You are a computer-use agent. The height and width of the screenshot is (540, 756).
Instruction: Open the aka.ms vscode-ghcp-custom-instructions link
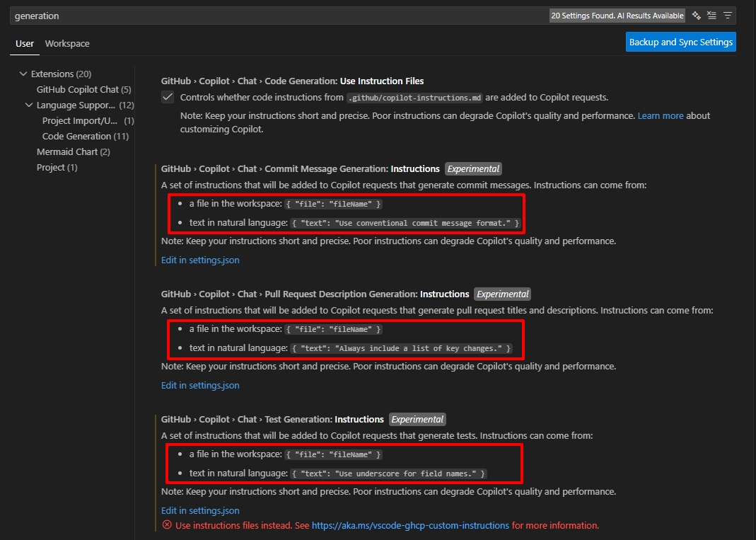(410, 525)
